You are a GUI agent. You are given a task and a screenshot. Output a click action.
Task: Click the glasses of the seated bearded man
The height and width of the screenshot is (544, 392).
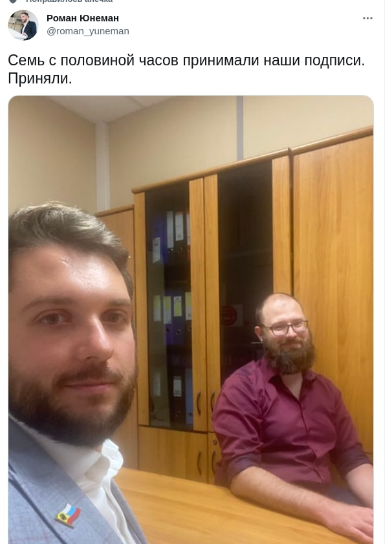click(285, 328)
